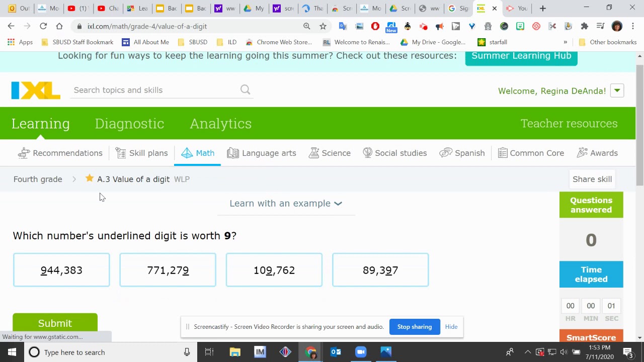Open the Spanish subject
This screenshot has height=362, width=644.
pos(462,153)
